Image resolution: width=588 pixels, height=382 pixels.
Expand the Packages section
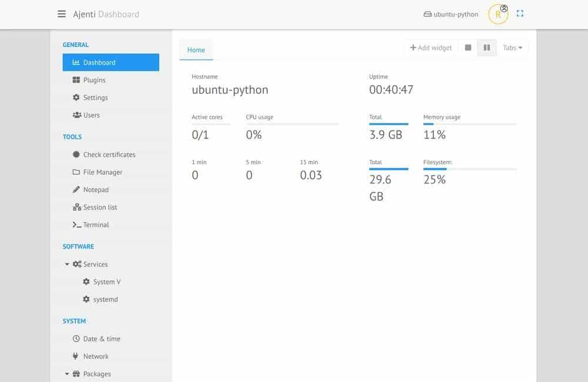click(66, 374)
